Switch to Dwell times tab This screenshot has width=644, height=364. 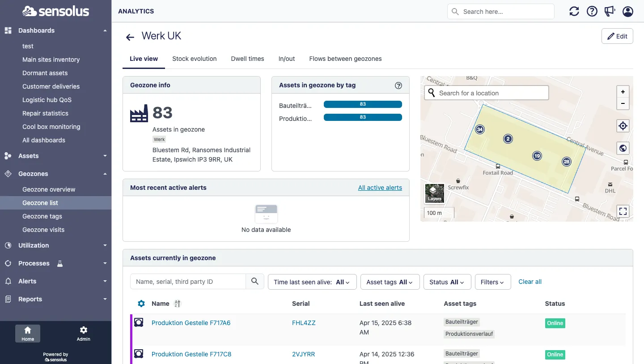(x=247, y=59)
